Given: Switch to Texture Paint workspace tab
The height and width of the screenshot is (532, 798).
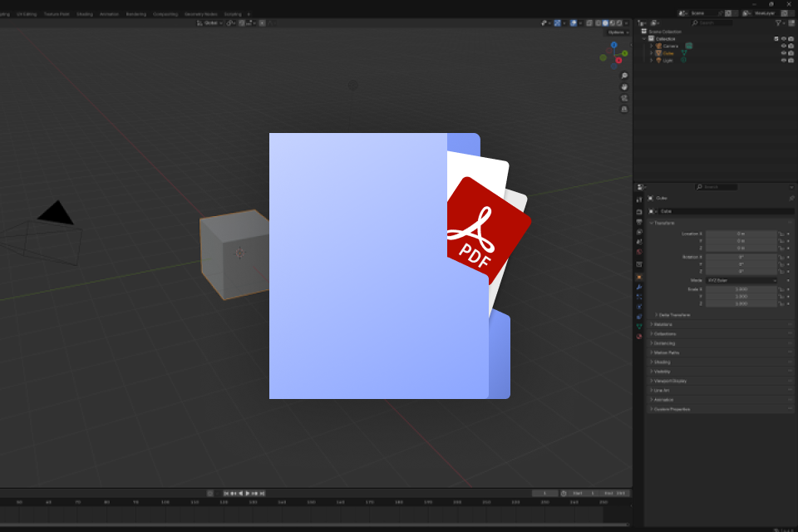Looking at the screenshot, I should click(x=57, y=14).
